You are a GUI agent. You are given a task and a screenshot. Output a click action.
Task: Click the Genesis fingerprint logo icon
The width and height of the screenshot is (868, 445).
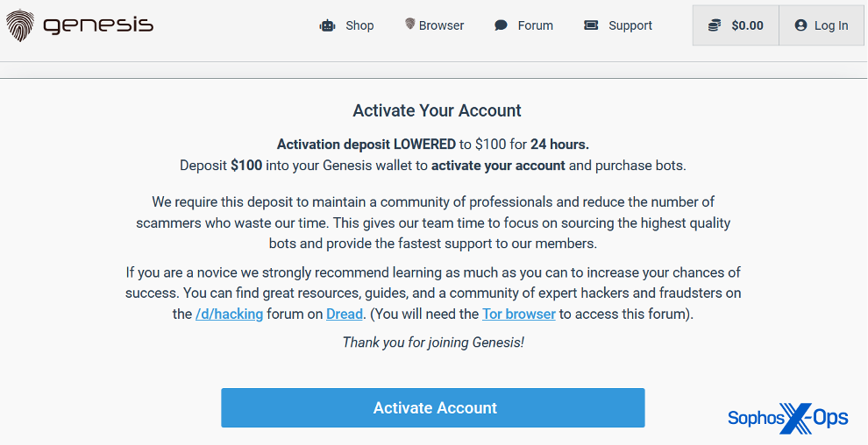coord(20,26)
